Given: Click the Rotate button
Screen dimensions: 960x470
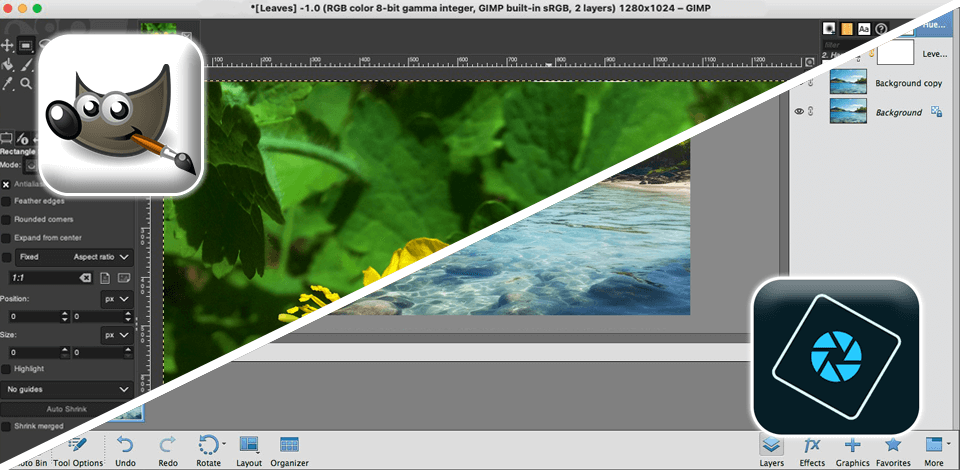Looking at the screenshot, I should [208, 452].
